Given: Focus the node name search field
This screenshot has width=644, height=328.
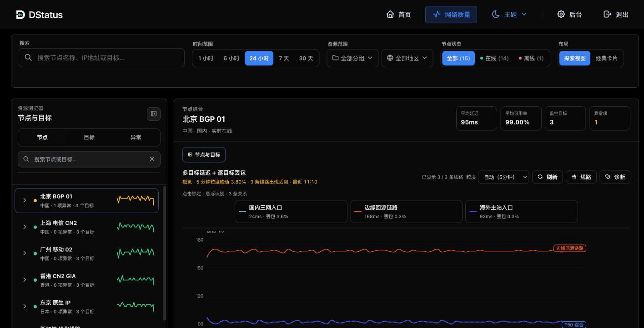Looking at the screenshot, I should click(101, 58).
